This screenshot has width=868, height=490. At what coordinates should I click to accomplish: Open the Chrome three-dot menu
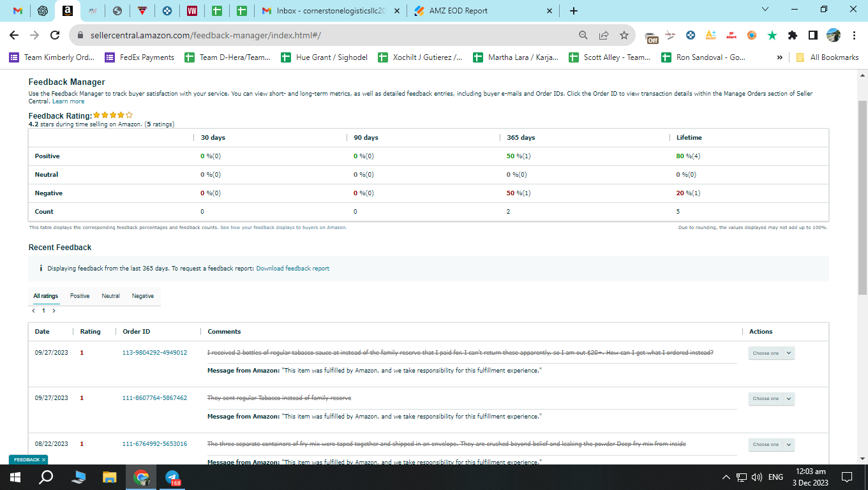(x=854, y=35)
